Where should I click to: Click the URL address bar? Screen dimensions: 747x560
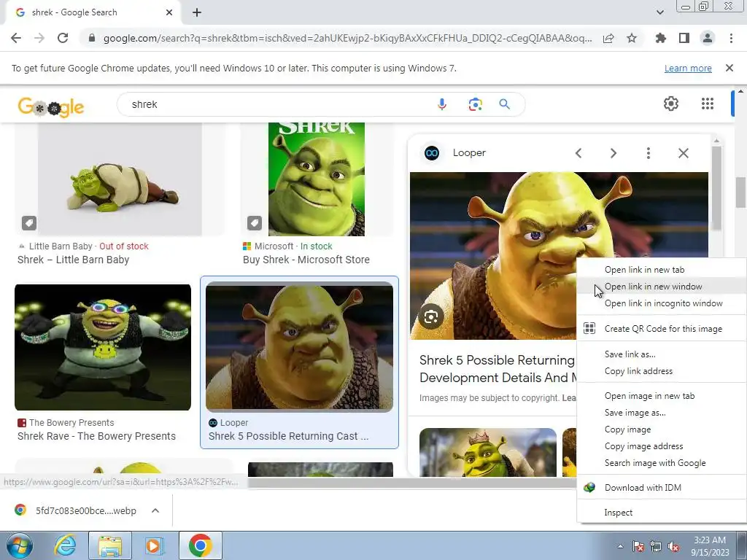[348, 38]
